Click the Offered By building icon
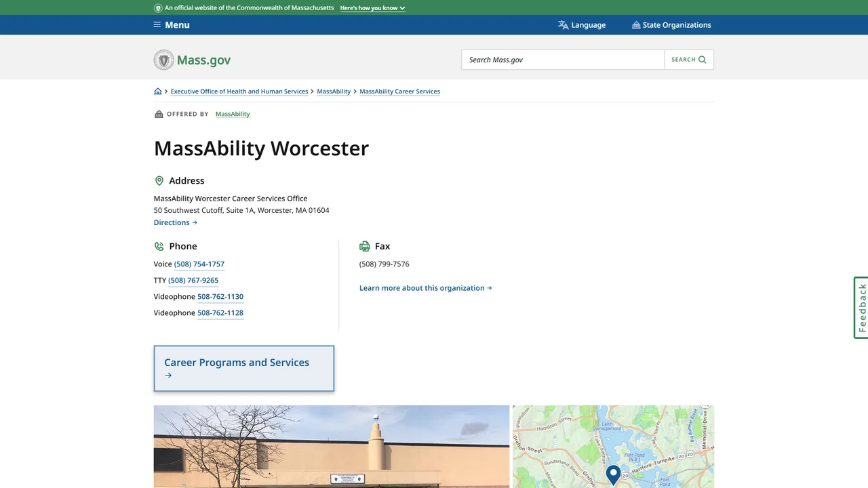 [x=159, y=114]
